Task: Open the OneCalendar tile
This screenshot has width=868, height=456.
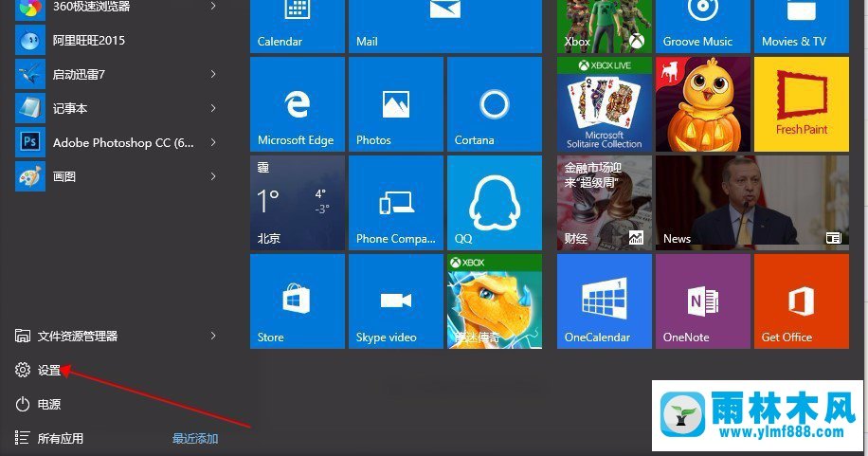Action: coord(604,301)
